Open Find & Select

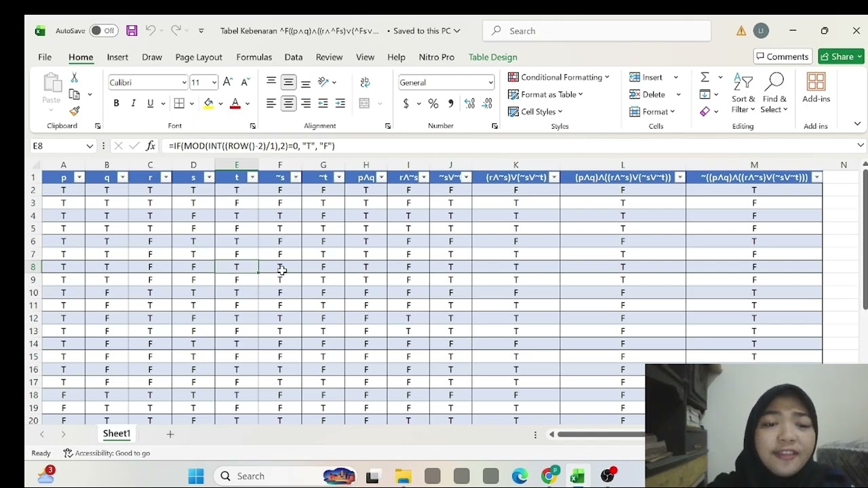[774, 94]
